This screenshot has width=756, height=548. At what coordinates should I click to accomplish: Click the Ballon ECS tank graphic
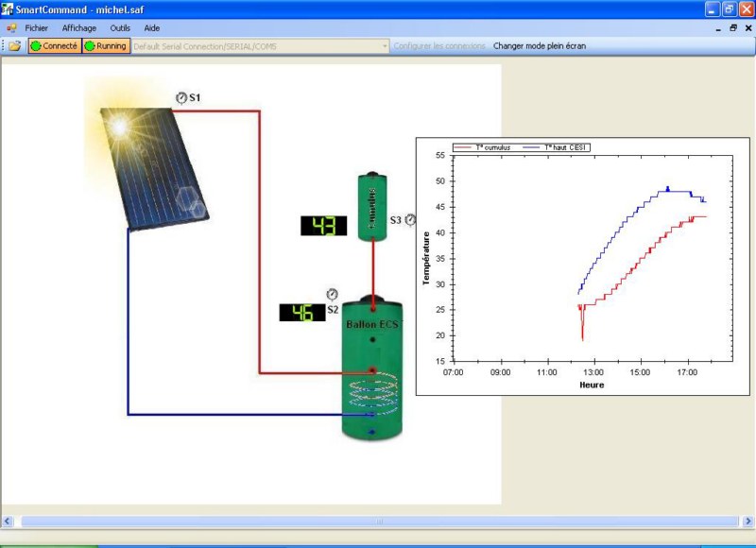pos(372,368)
